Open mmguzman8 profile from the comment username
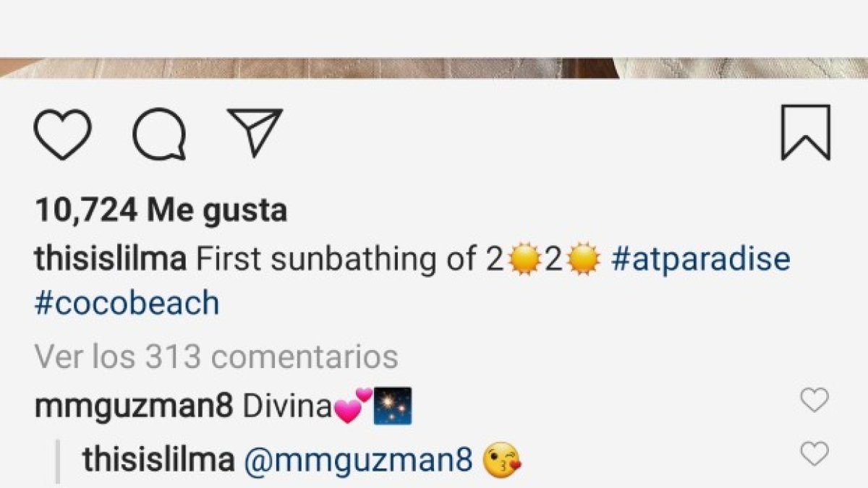This screenshot has width=868, height=488. (134, 407)
